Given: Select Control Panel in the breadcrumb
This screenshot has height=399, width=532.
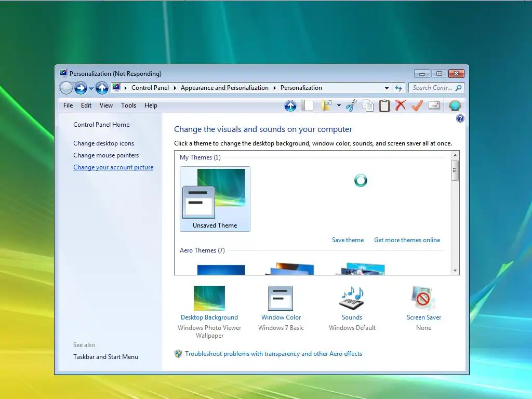Looking at the screenshot, I should [x=150, y=88].
